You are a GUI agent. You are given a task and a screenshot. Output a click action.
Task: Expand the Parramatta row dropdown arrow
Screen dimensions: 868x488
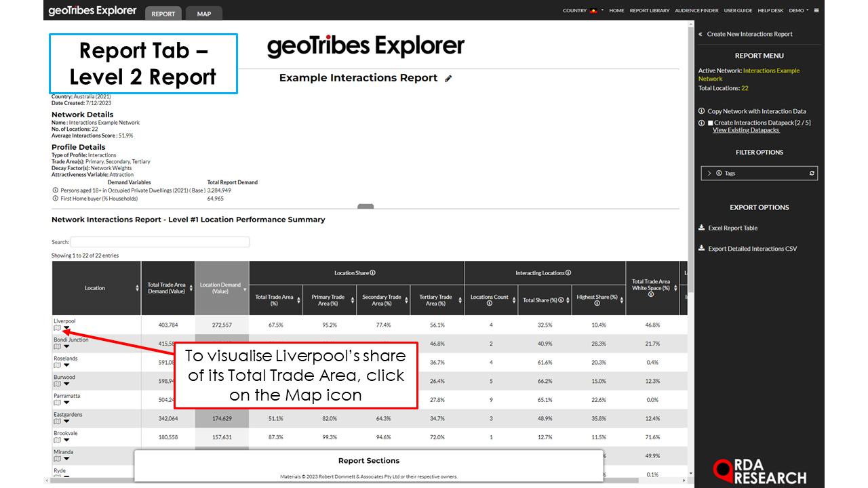(66, 403)
